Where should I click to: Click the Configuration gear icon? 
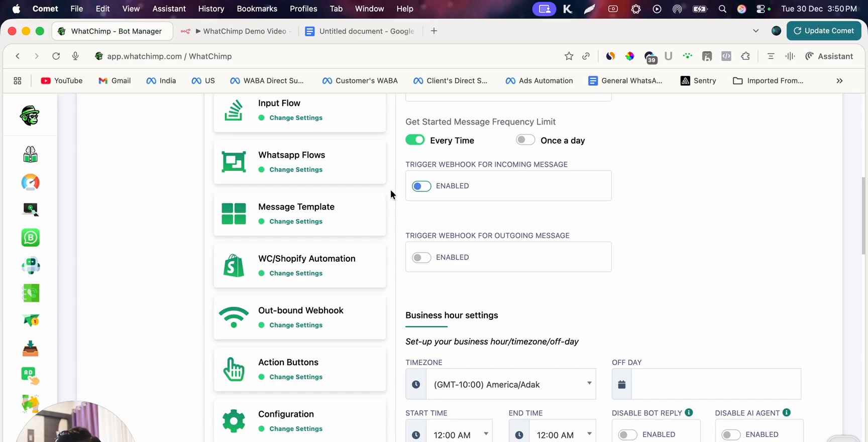point(234,421)
